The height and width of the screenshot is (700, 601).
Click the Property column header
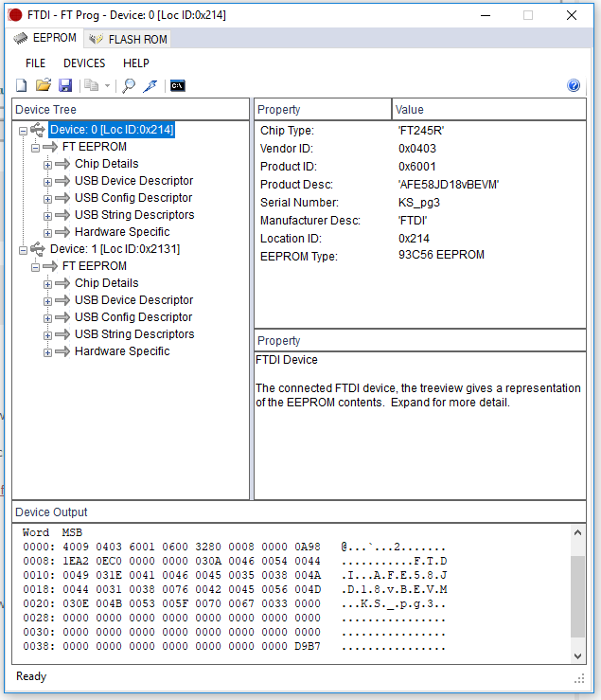(x=323, y=109)
